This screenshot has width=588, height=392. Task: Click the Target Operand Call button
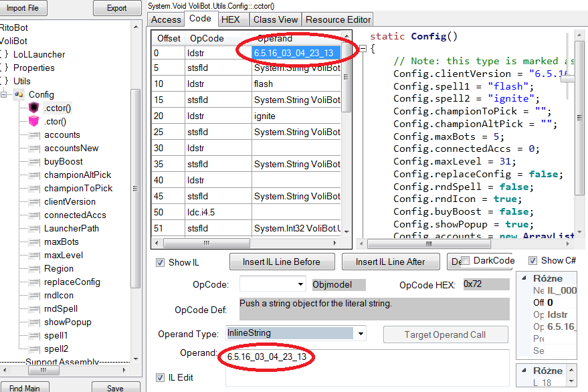click(x=445, y=334)
